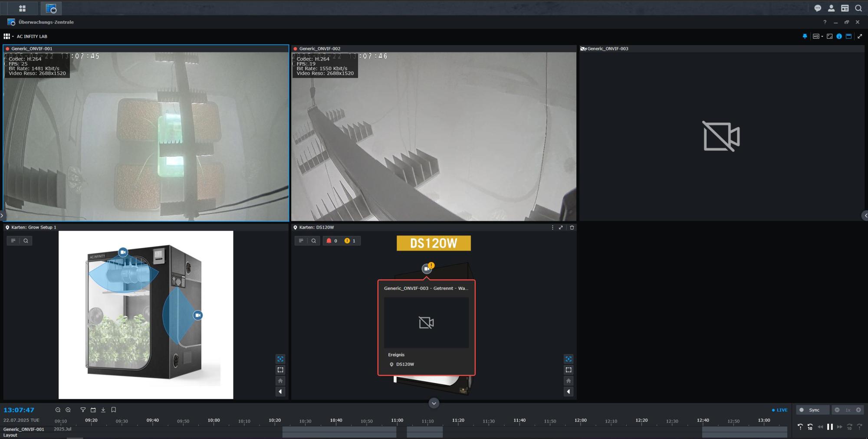Screen dimensions: 868x439
Task: Click side camera marker on Grow Setup tent
Action: pos(198,315)
